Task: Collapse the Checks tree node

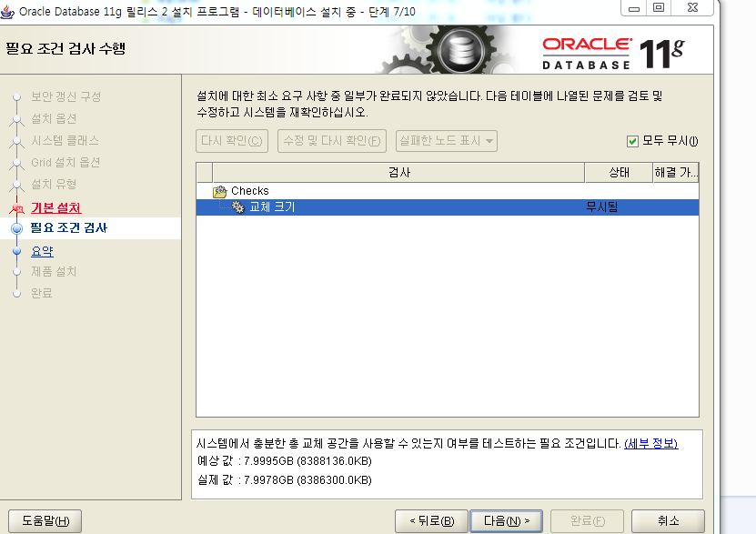Action: [x=249, y=191]
